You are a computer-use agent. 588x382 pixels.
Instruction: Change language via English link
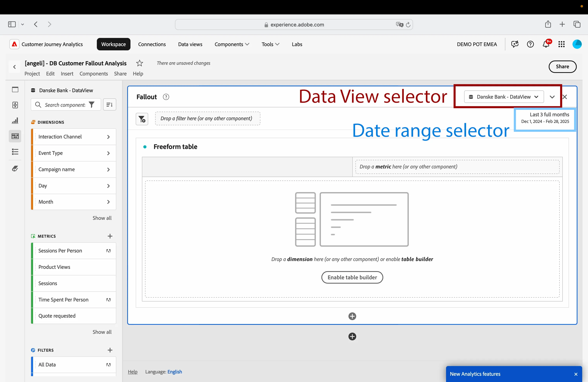point(175,372)
